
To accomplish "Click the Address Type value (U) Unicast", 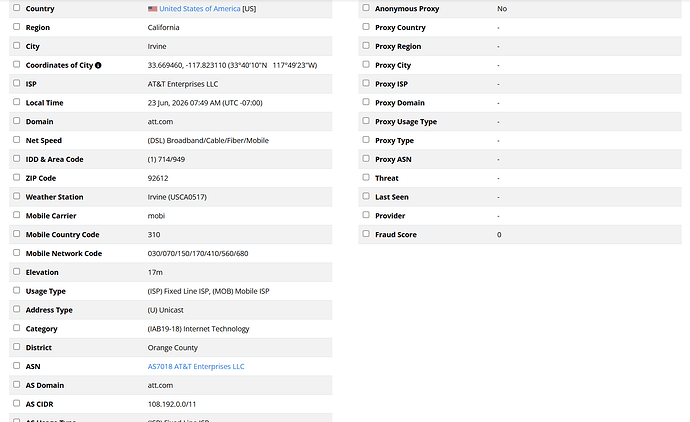I will (x=165, y=310).
